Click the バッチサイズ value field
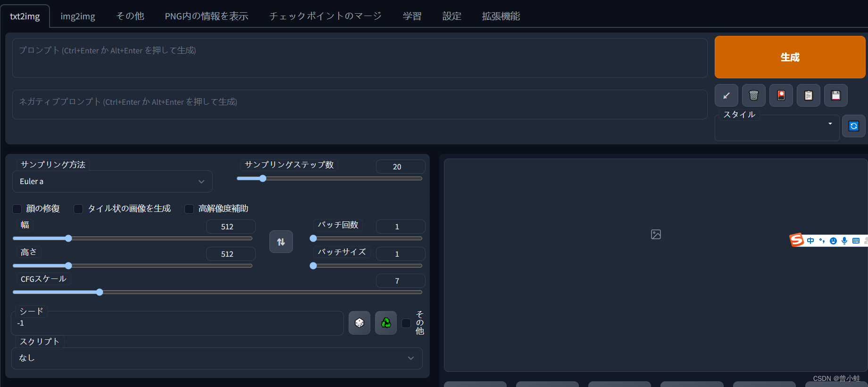Screen dimensions: 868x387 tap(401, 254)
